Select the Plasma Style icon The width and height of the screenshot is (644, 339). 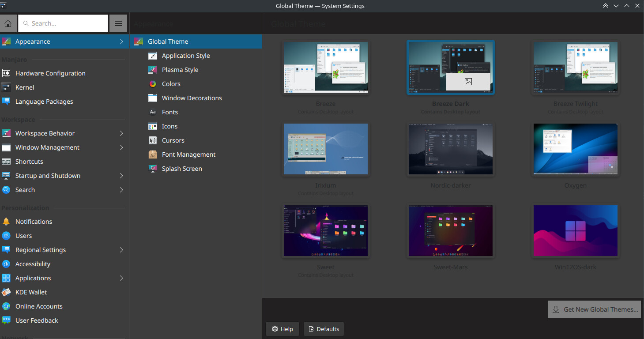[x=153, y=70]
